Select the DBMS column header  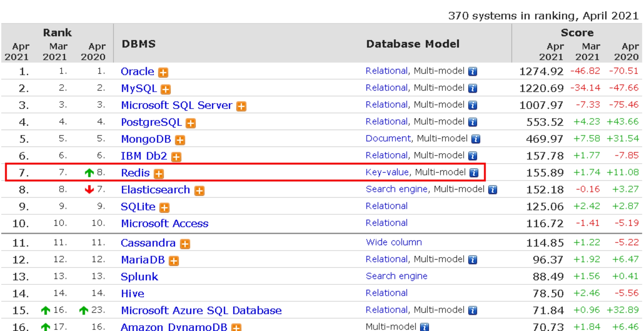coord(139,44)
